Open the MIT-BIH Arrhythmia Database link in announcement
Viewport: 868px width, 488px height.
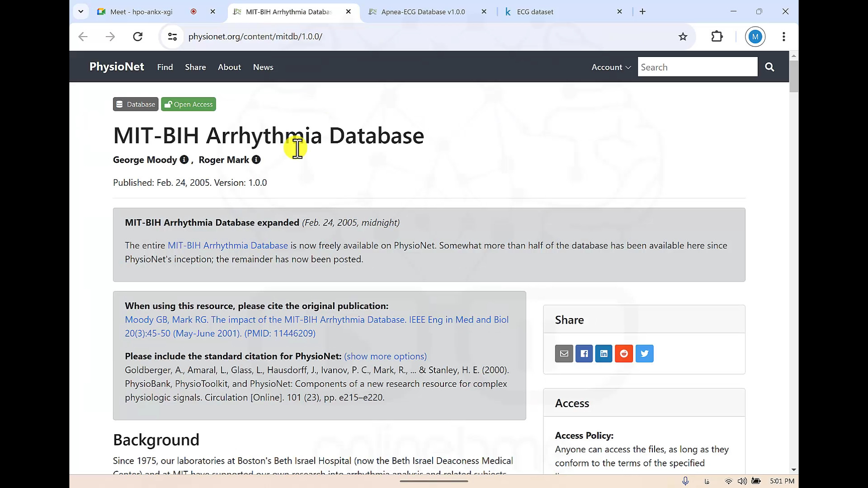point(228,245)
